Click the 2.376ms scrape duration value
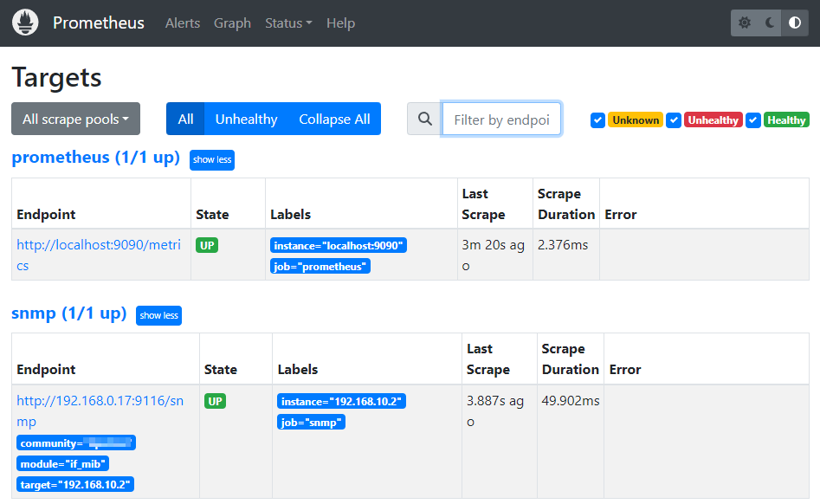 pyautogui.click(x=563, y=245)
